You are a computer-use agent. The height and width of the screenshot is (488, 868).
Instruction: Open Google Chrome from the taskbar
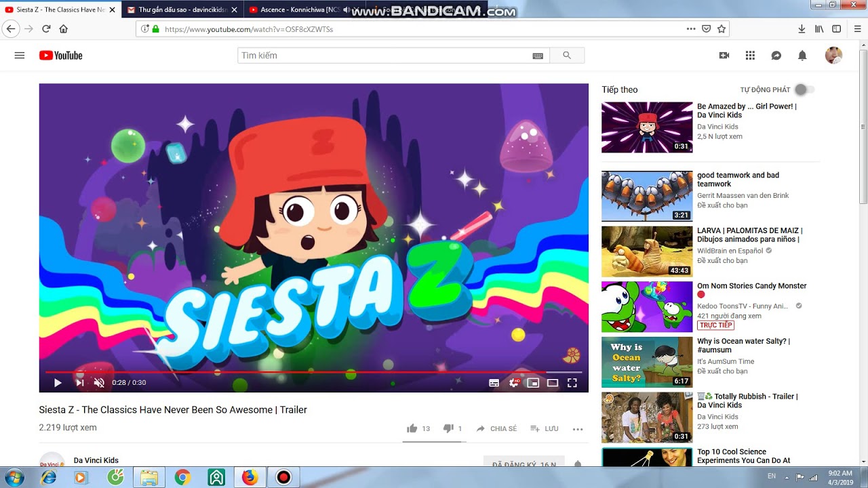point(182,477)
